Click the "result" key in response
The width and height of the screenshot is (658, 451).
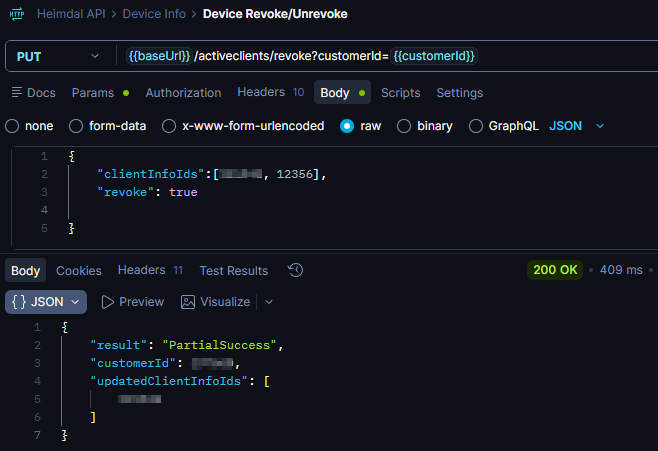[119, 345]
